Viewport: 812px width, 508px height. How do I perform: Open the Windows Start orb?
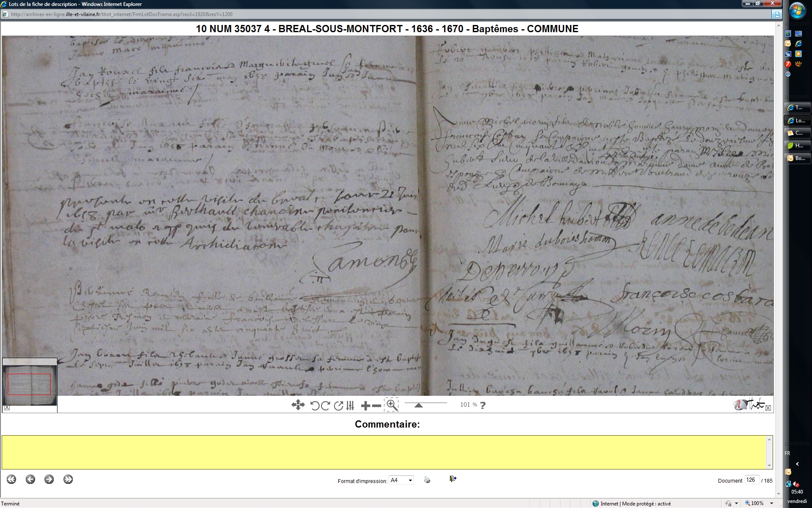797,11
